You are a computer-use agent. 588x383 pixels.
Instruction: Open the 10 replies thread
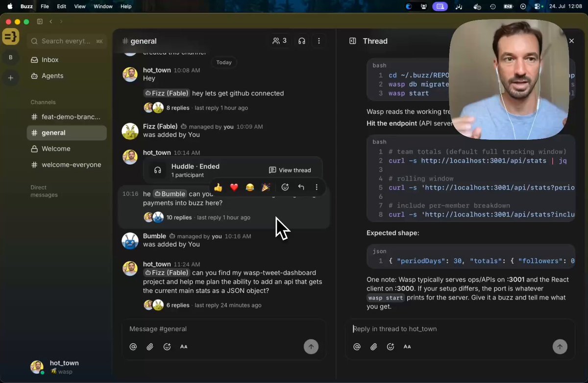[179, 217]
